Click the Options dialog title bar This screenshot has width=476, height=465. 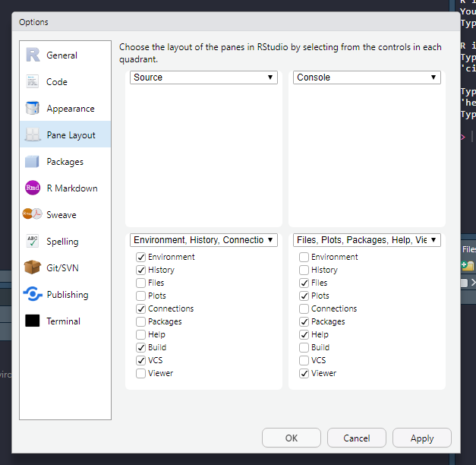coord(236,22)
